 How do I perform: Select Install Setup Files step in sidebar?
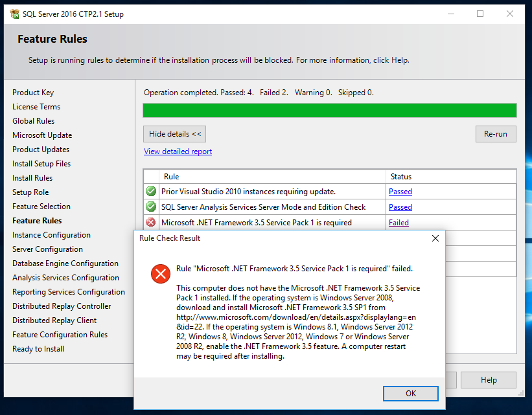tap(41, 164)
